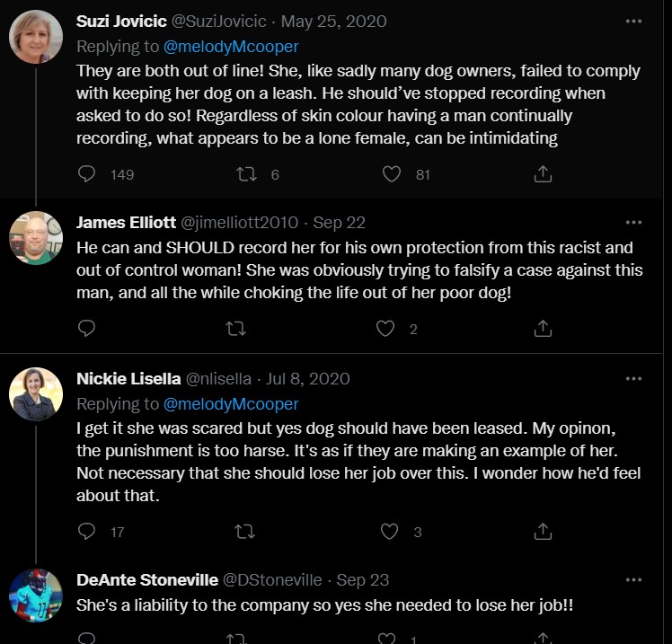Open @melodyMcooper link in Nickie's reply
Screen dimensions: 672x644
[x=231, y=404]
